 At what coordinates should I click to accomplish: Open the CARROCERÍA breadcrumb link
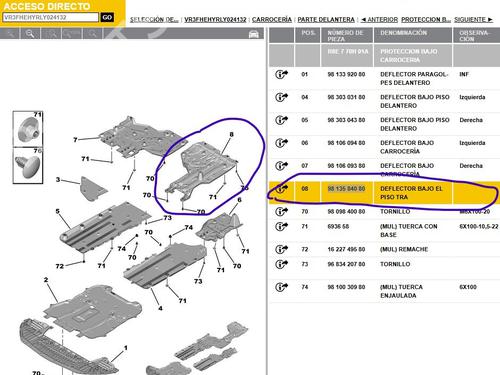pyautogui.click(x=272, y=20)
